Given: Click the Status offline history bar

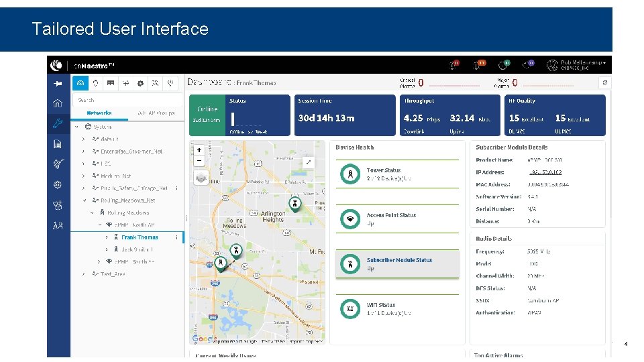Looking at the screenshot, I should pos(233,119).
